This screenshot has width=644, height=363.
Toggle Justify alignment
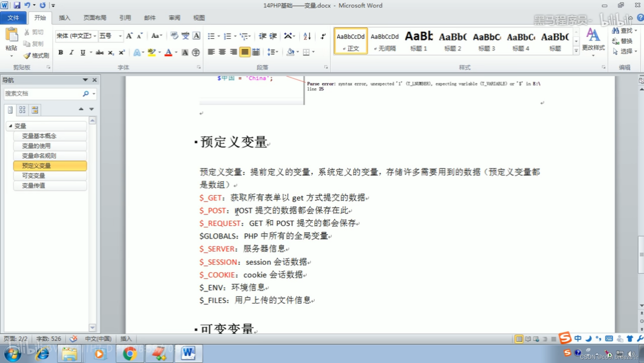click(x=245, y=52)
